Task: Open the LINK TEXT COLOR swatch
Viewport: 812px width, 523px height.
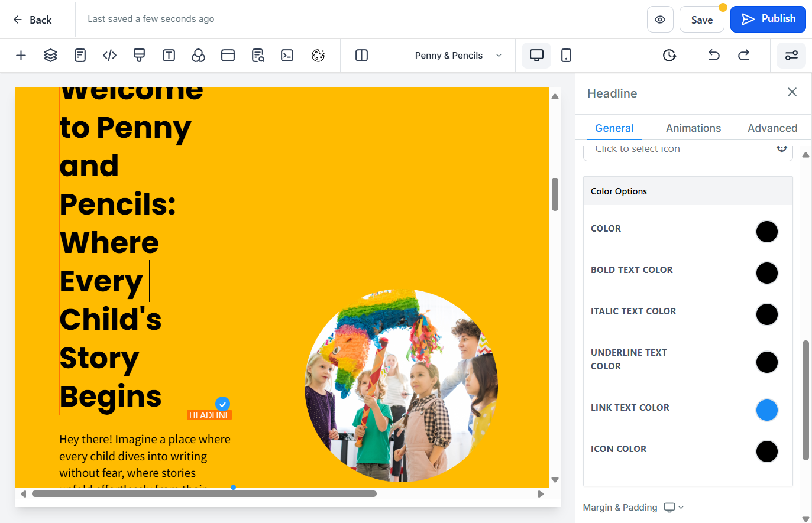Action: tap(766, 410)
